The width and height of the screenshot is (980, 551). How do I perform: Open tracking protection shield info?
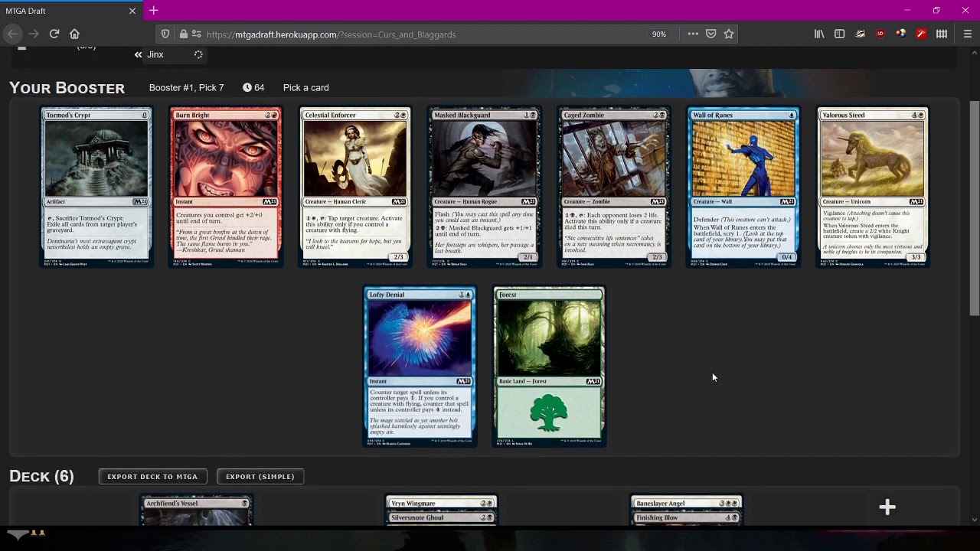coord(165,34)
